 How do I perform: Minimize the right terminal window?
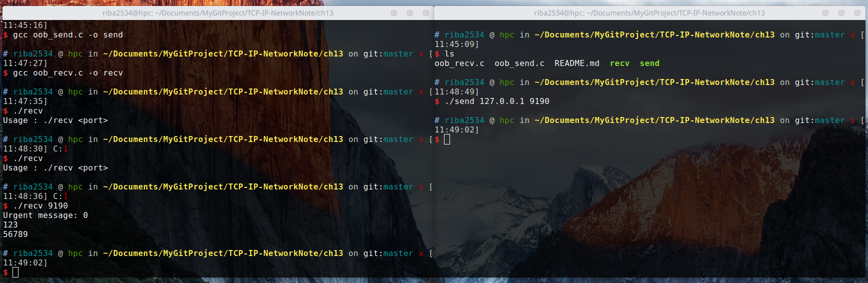(825, 13)
